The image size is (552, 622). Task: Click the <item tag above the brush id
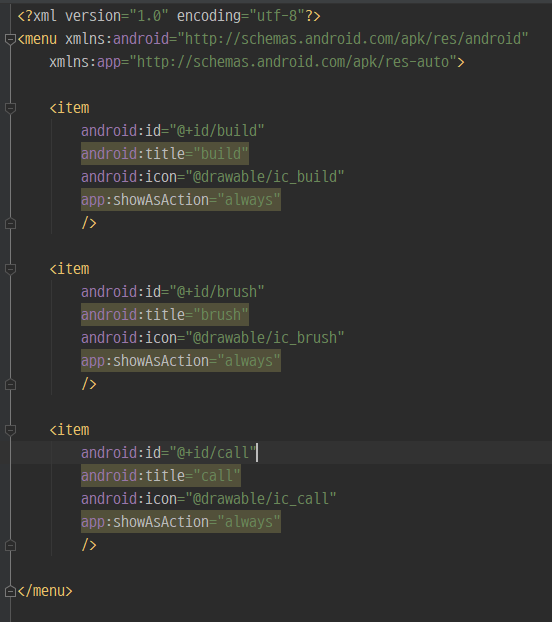[69, 269]
